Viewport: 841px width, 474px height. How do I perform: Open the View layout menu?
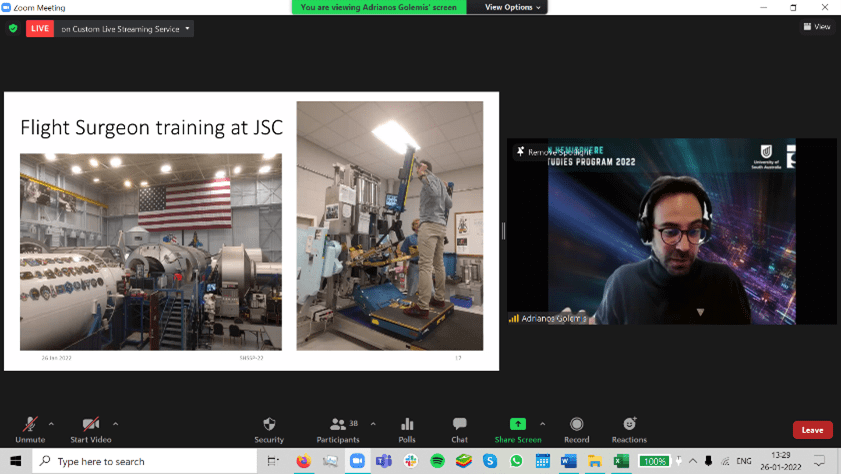[x=816, y=27]
